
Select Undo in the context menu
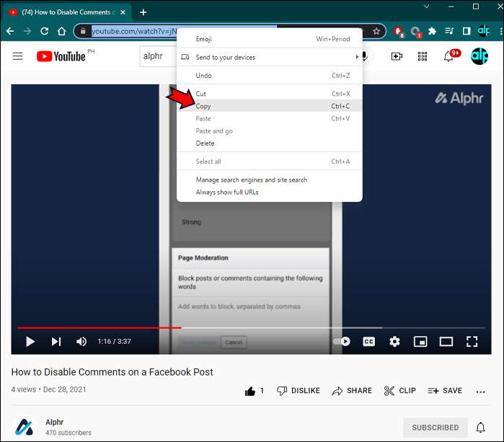click(x=270, y=76)
